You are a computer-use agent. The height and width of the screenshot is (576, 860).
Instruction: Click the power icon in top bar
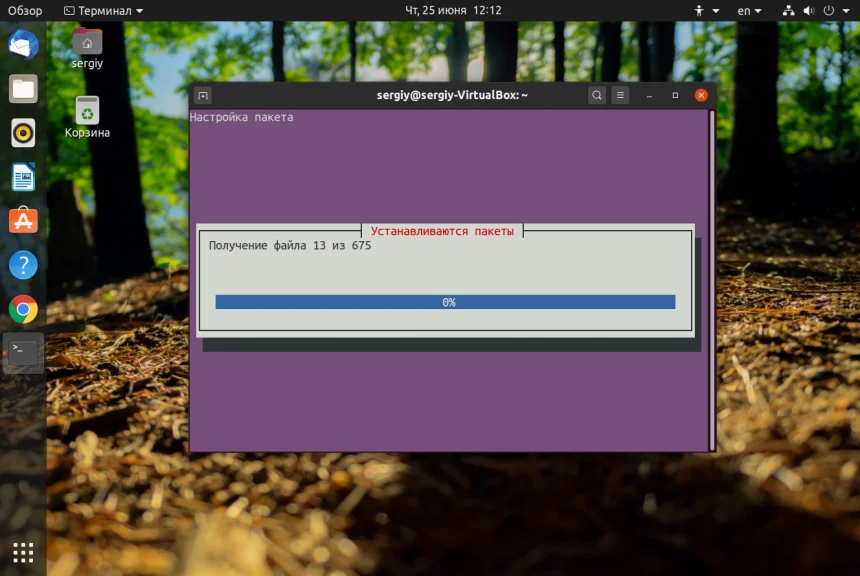point(829,10)
